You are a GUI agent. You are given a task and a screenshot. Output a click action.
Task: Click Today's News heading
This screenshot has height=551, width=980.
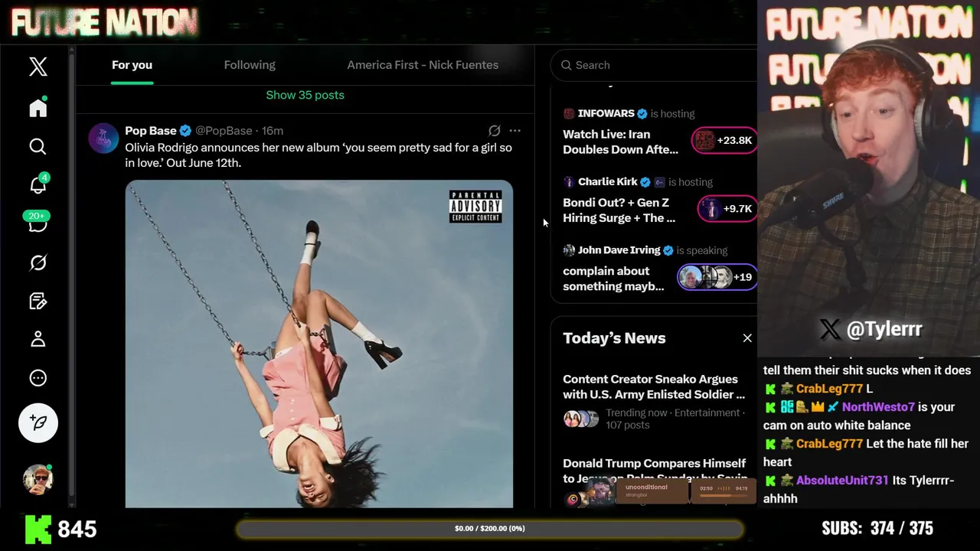(614, 338)
